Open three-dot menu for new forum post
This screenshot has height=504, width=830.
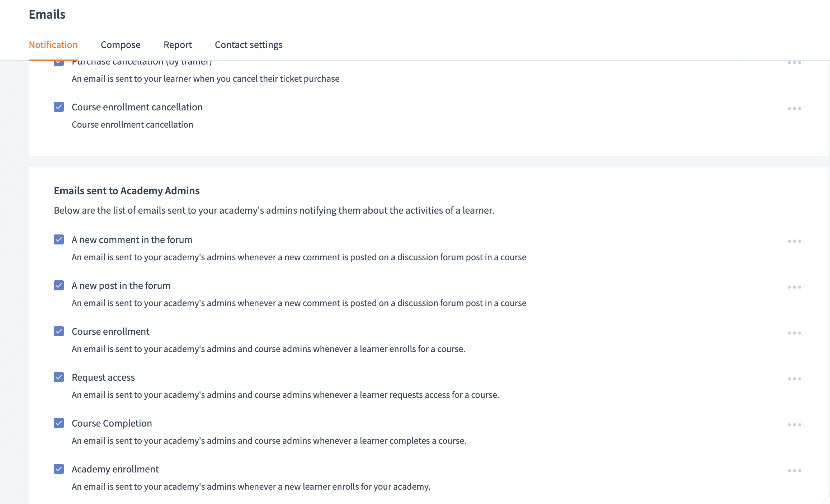point(794,287)
